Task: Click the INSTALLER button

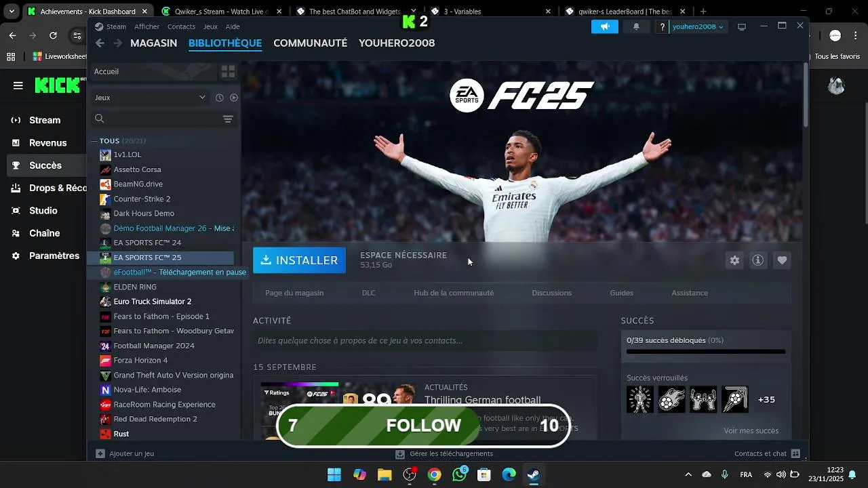Action: (299, 260)
